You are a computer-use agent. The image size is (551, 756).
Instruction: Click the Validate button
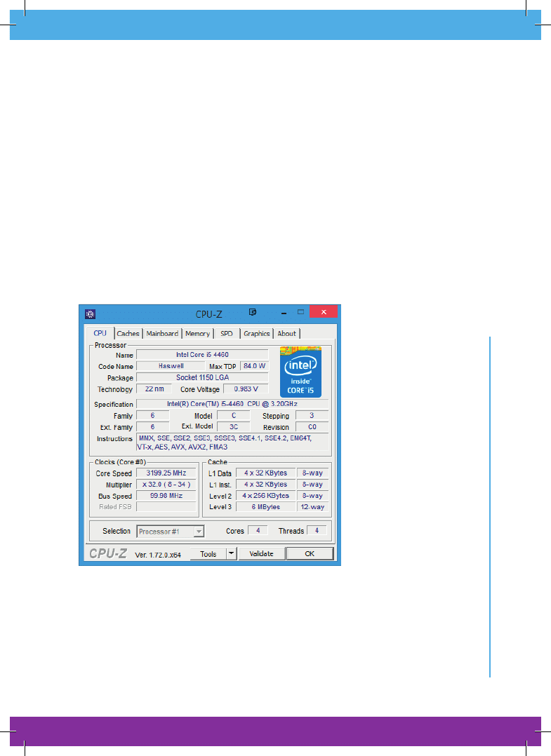point(262,553)
